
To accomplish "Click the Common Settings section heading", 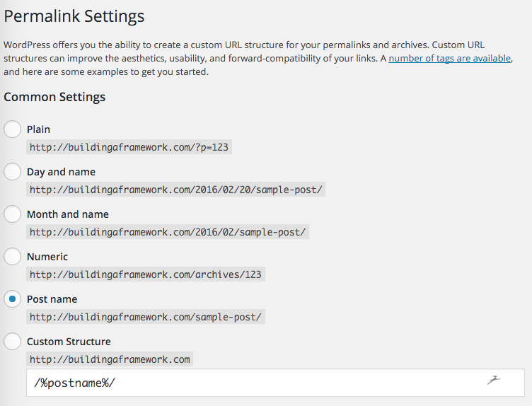I will coord(54,97).
